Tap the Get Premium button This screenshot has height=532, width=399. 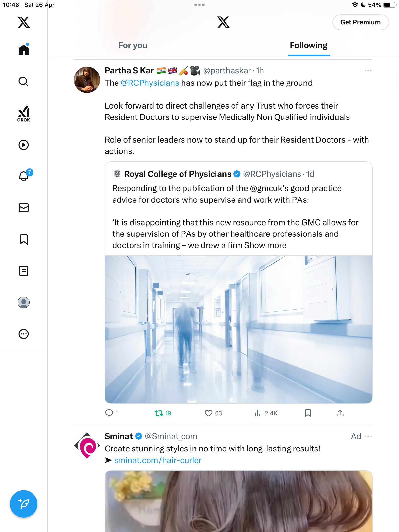point(361,22)
